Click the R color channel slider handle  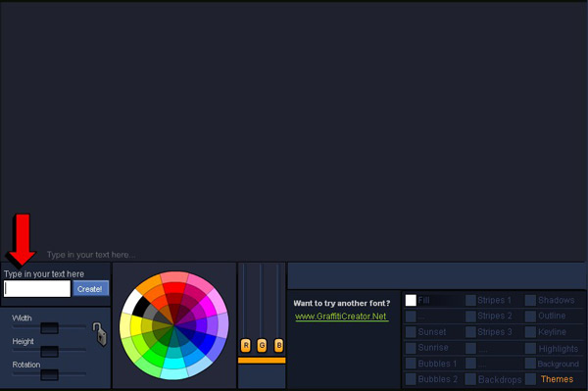click(246, 345)
